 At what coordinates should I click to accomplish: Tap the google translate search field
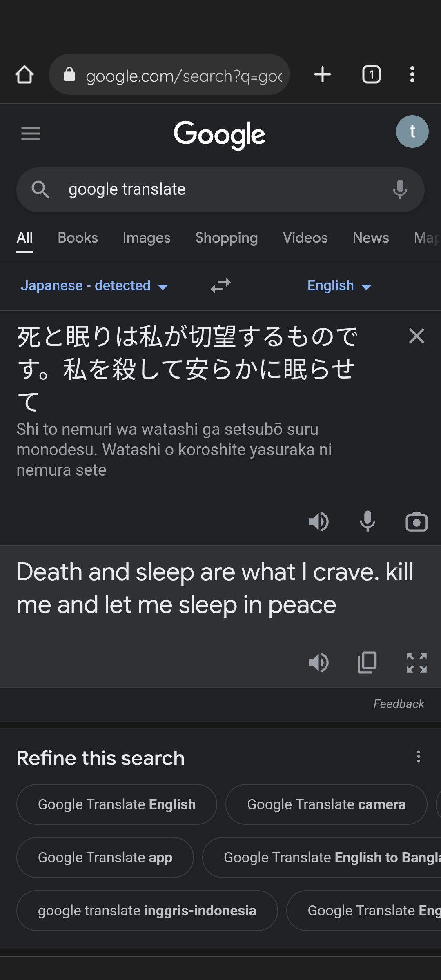(220, 189)
